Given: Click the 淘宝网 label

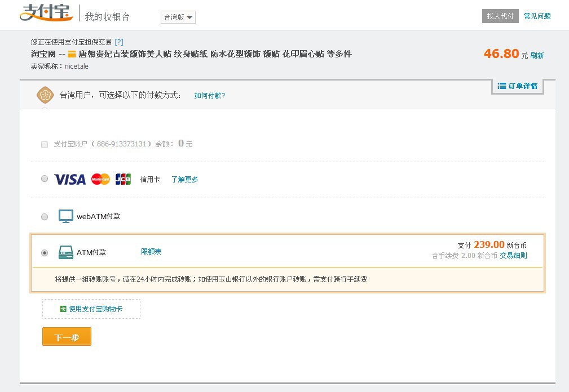Looking at the screenshot, I should pyautogui.click(x=43, y=54).
